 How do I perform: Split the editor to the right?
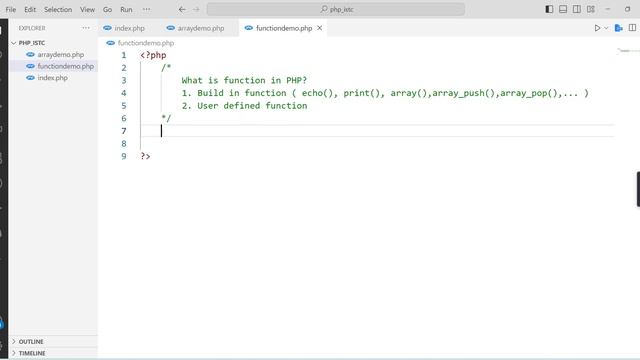[632, 28]
